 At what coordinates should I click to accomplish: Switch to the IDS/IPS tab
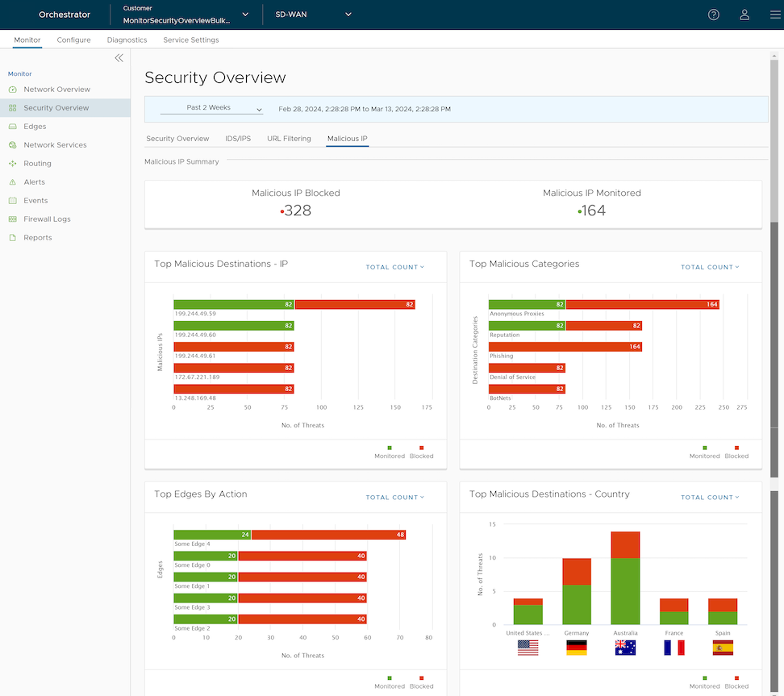pos(238,139)
